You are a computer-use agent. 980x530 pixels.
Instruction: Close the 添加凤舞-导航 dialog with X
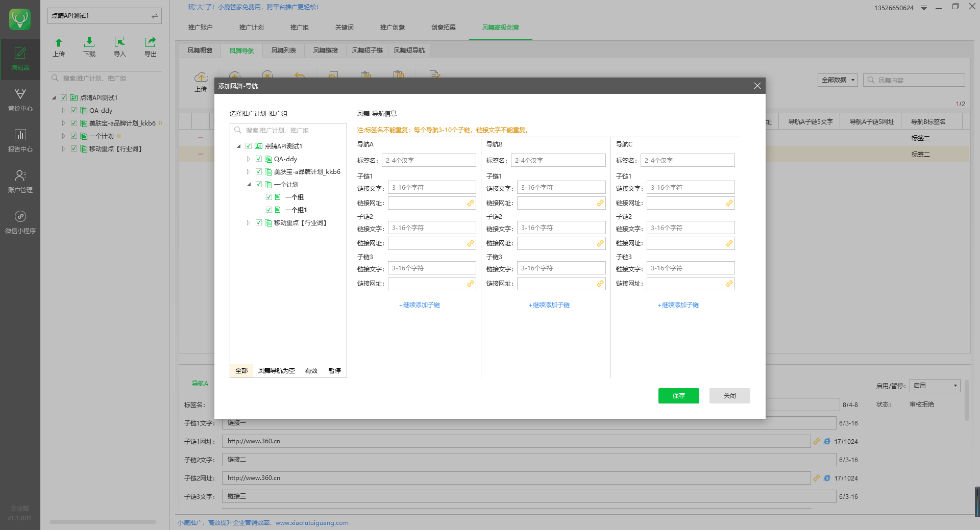click(757, 86)
